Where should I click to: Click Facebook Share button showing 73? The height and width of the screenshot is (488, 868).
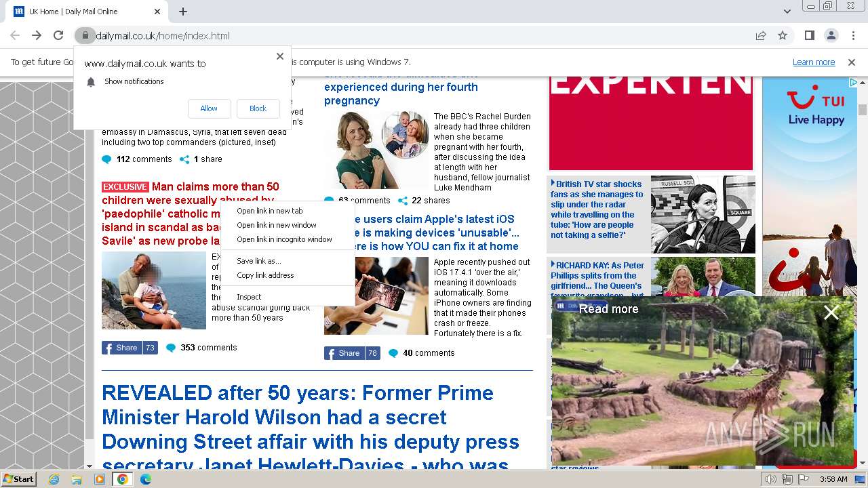tap(130, 348)
